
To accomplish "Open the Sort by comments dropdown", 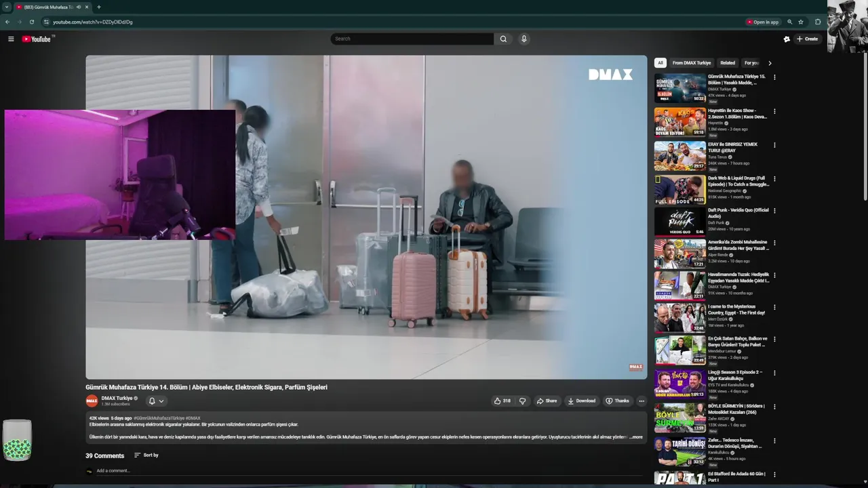I will pyautogui.click(x=146, y=455).
